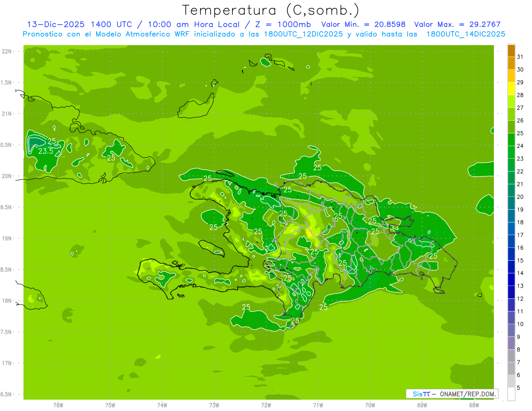Viewport: 532px width, 411px height.
Task: Click the legend value '8'
Action: [x=518, y=349]
